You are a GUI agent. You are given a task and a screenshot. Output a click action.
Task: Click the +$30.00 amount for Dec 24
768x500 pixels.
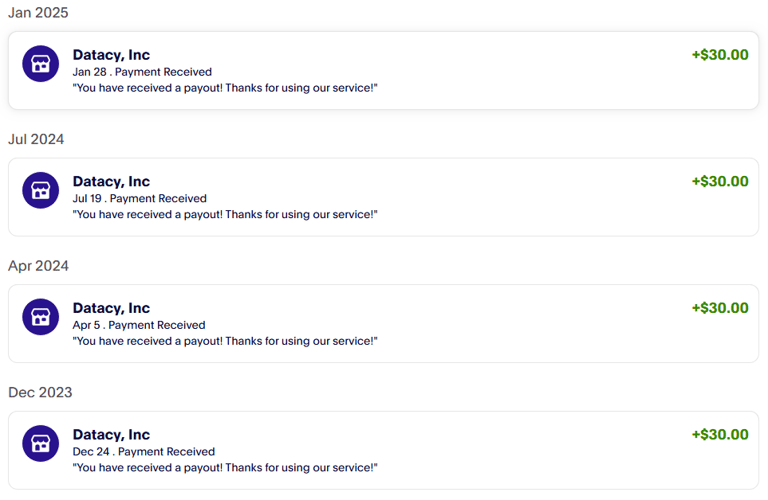click(x=719, y=434)
